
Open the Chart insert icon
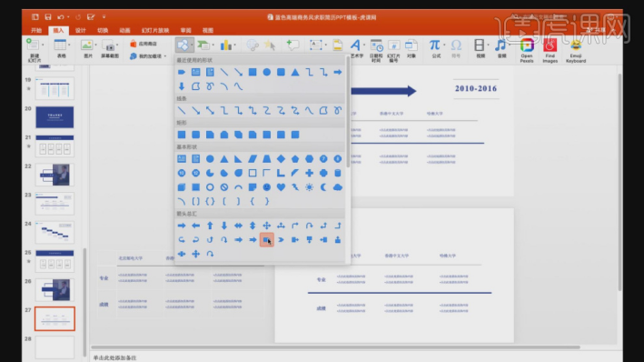(x=225, y=45)
